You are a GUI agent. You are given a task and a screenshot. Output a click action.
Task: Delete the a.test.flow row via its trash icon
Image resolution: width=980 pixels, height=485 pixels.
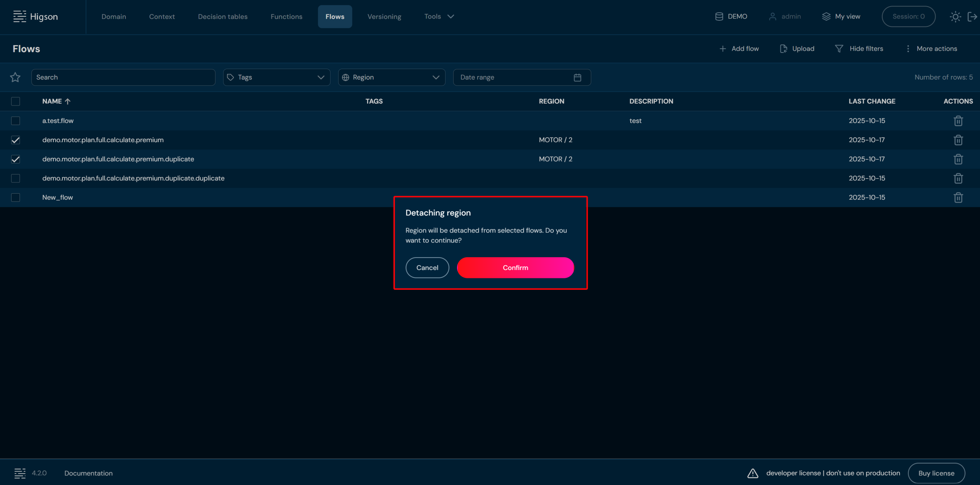958,121
